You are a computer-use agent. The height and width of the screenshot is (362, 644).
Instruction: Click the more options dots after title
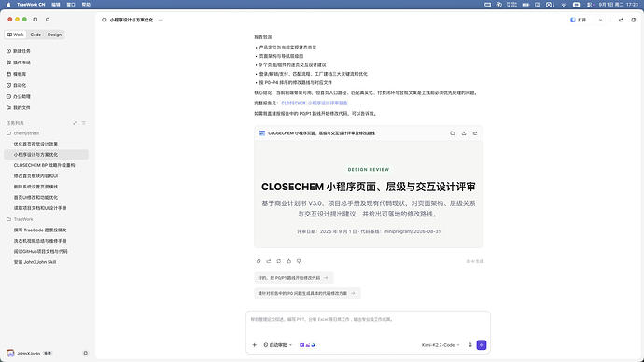pyautogui.click(x=161, y=20)
